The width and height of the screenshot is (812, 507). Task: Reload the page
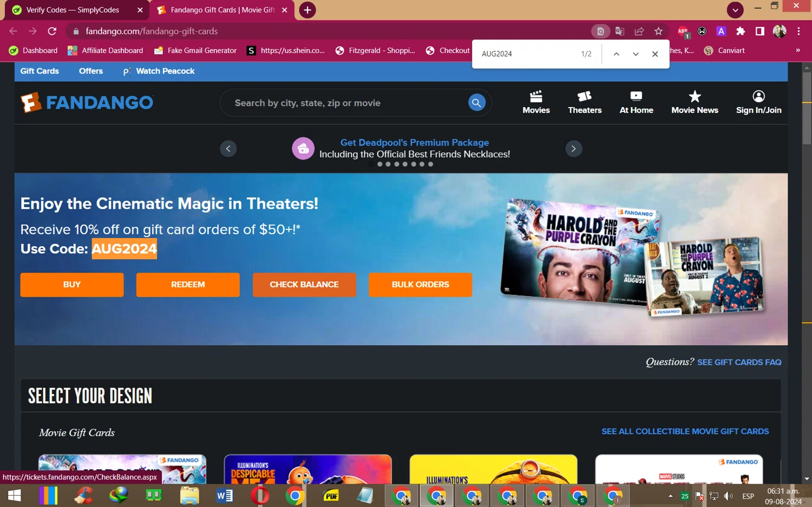click(x=52, y=31)
